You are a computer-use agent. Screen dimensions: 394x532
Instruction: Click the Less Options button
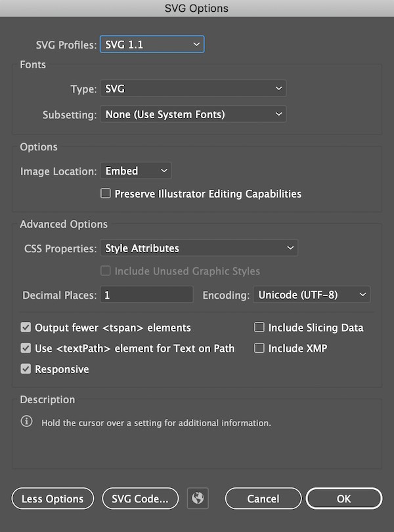(53, 499)
